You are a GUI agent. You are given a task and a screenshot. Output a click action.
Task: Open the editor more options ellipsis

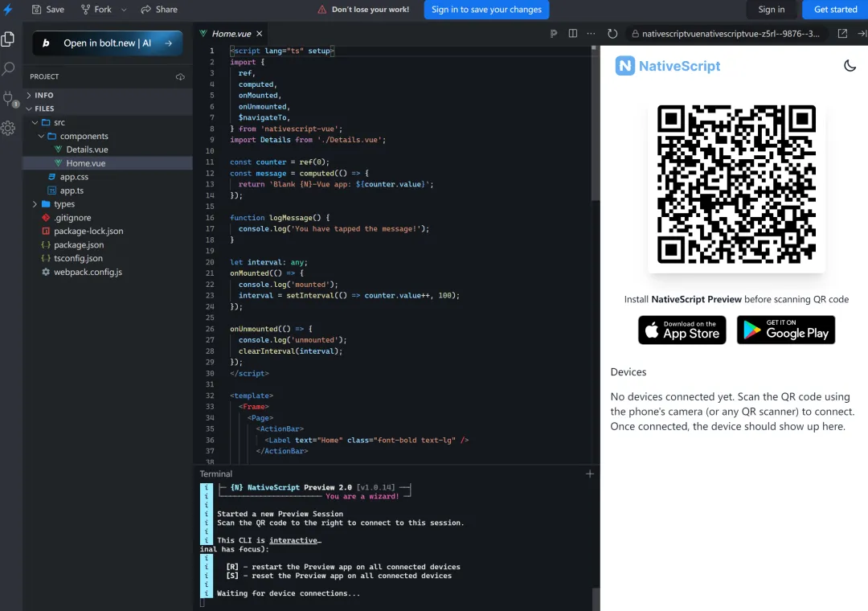(592, 34)
